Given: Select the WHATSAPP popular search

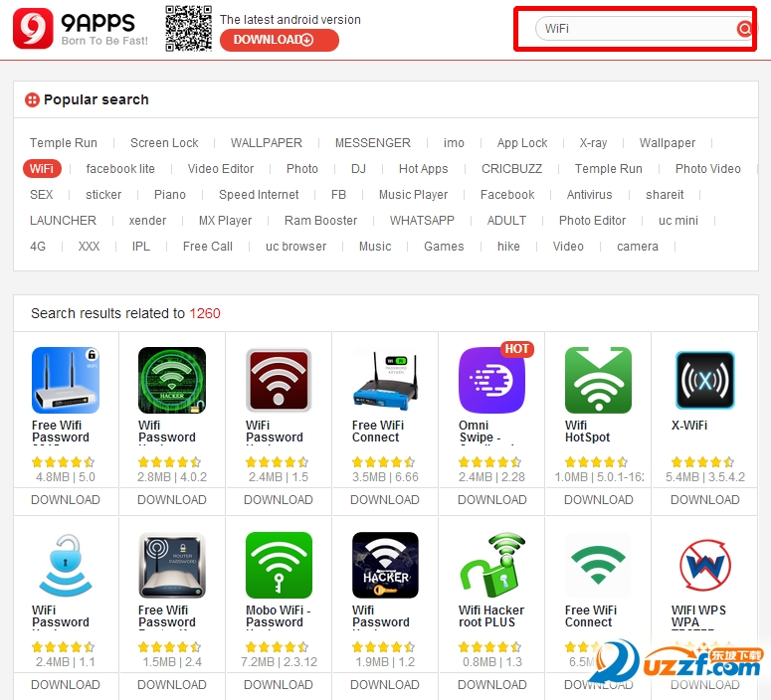Looking at the screenshot, I should [x=423, y=220].
